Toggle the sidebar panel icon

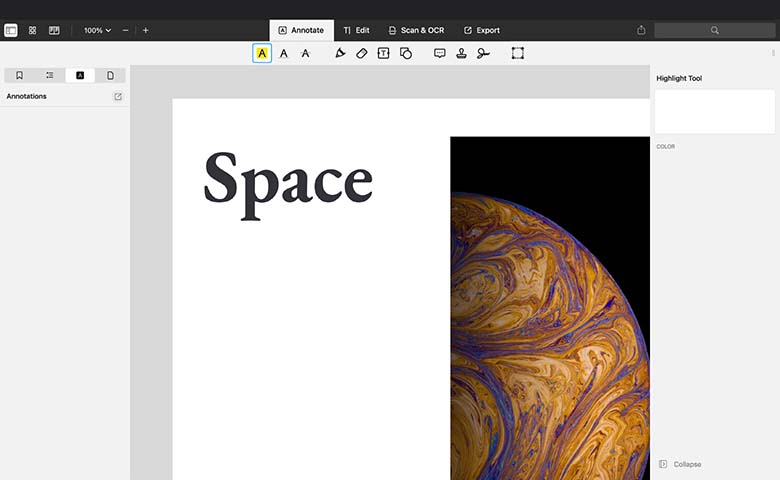10,30
